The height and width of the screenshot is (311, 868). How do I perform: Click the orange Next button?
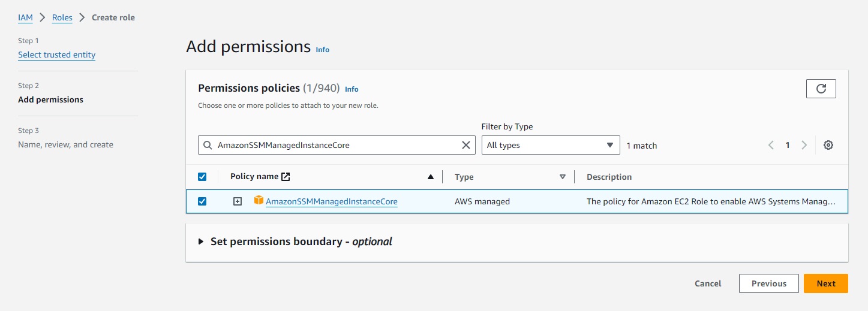coord(825,283)
